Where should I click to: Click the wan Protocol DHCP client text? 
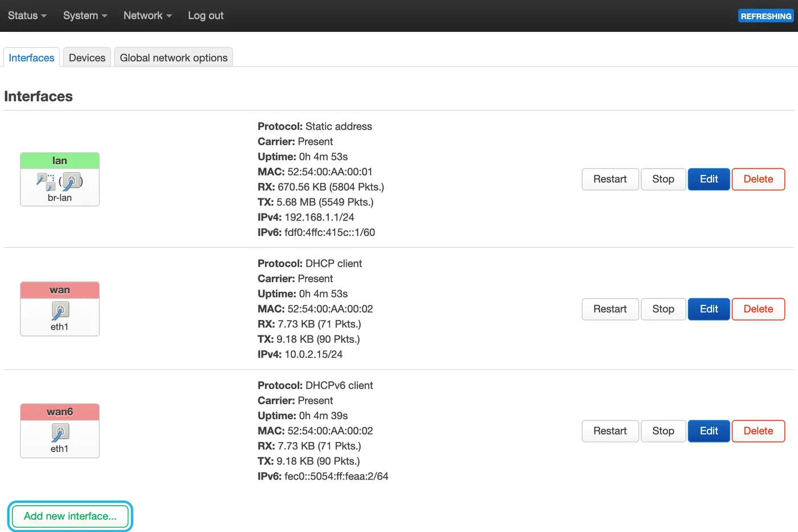(x=333, y=263)
